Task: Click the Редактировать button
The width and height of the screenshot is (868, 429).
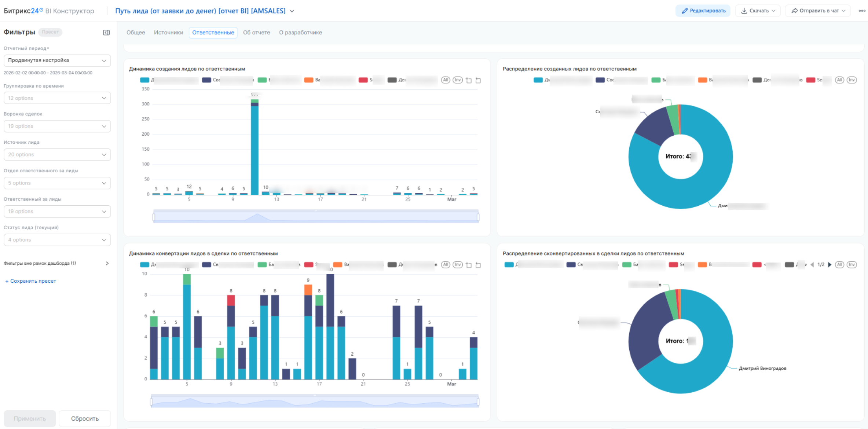Action: coord(703,11)
